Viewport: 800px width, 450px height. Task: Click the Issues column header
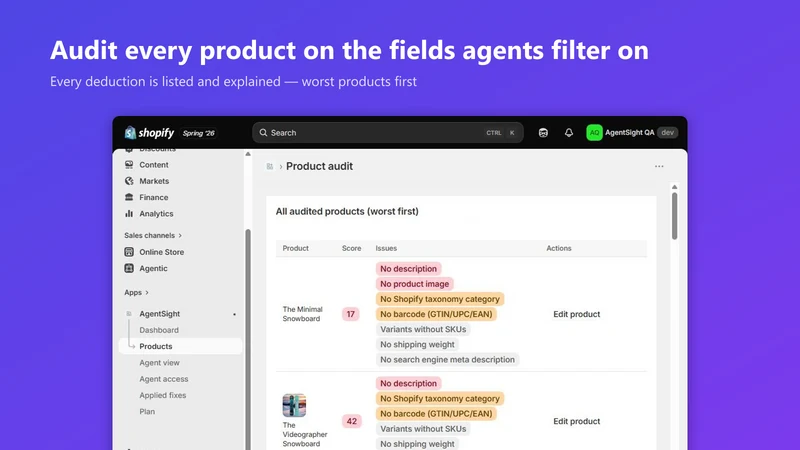tap(386, 248)
